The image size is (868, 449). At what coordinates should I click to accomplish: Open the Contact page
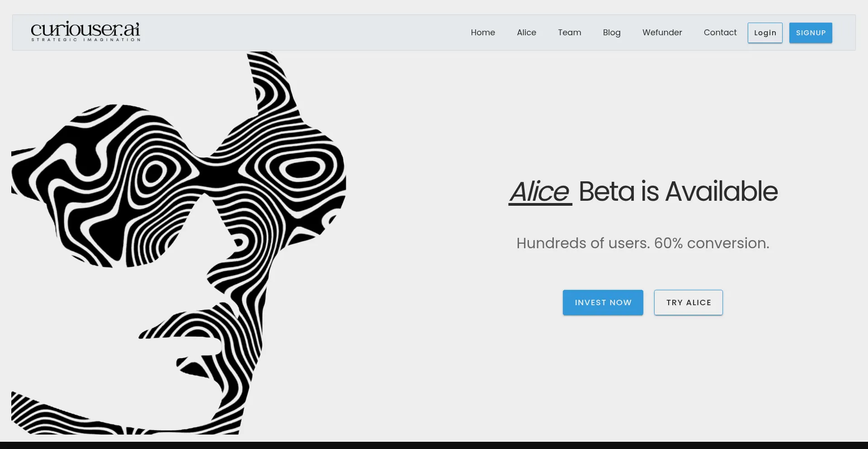[720, 33]
